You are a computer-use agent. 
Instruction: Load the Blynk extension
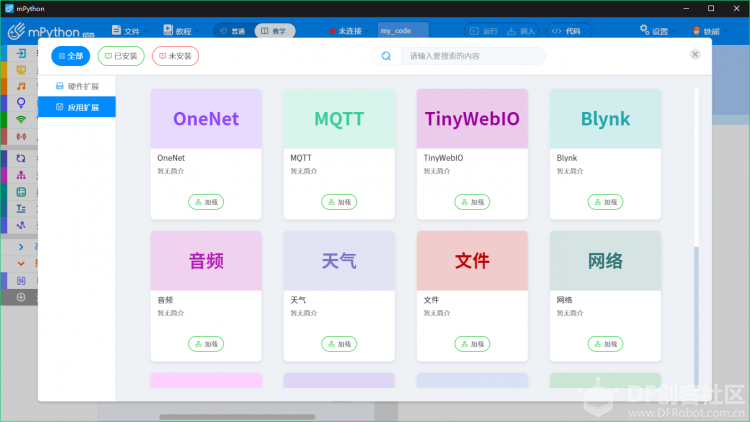click(x=606, y=202)
